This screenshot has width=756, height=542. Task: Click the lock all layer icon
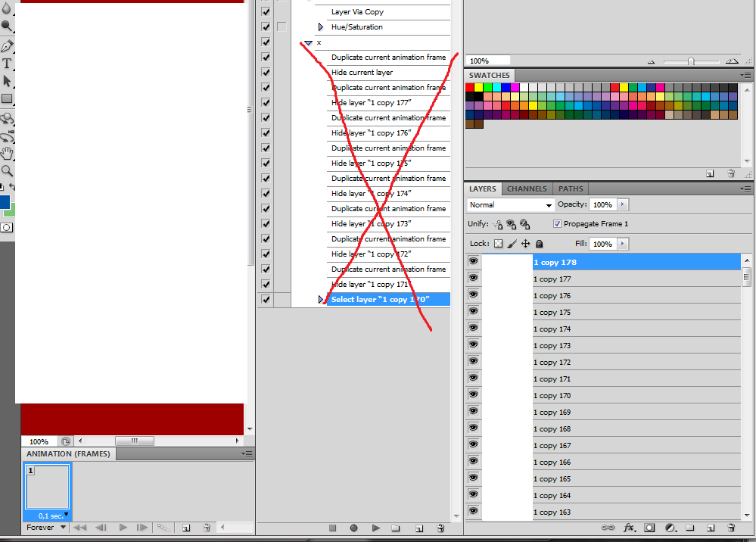click(539, 245)
